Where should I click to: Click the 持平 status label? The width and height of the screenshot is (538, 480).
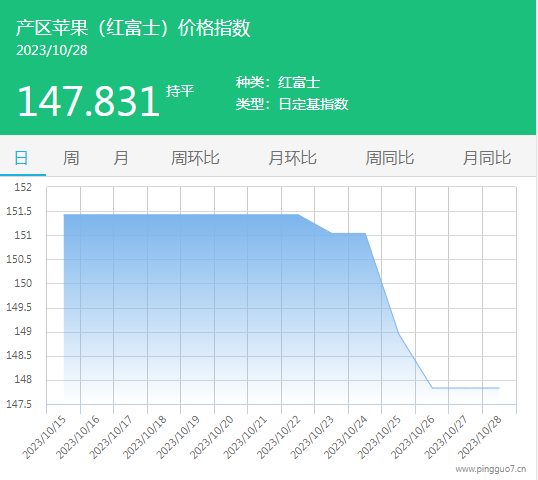point(180,91)
